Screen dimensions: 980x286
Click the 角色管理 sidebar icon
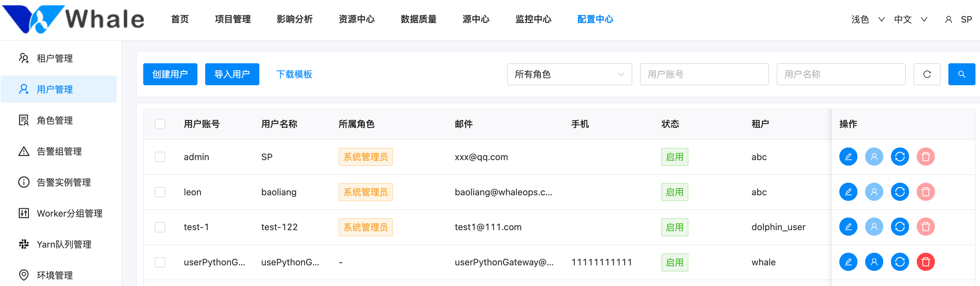pos(24,120)
